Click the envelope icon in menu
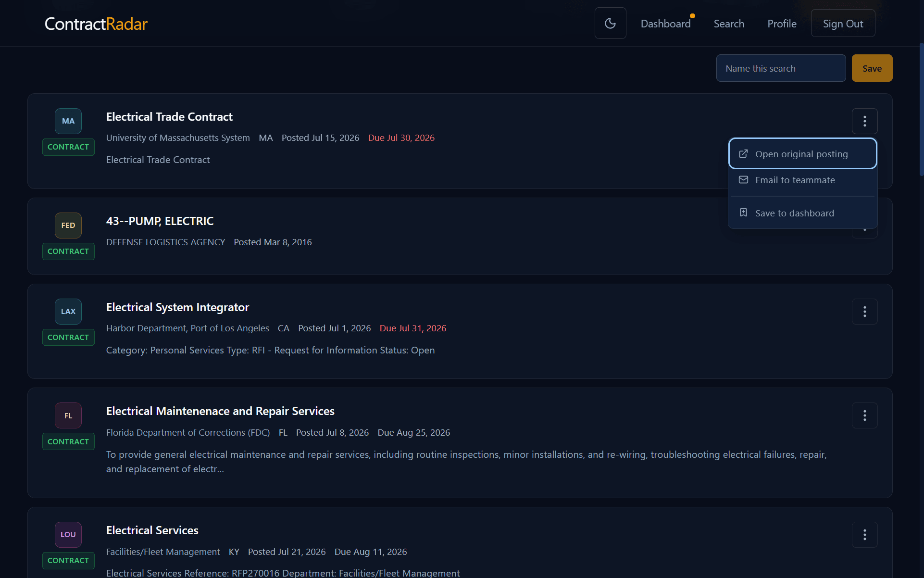Viewport: 924px width, 578px height. pos(743,180)
